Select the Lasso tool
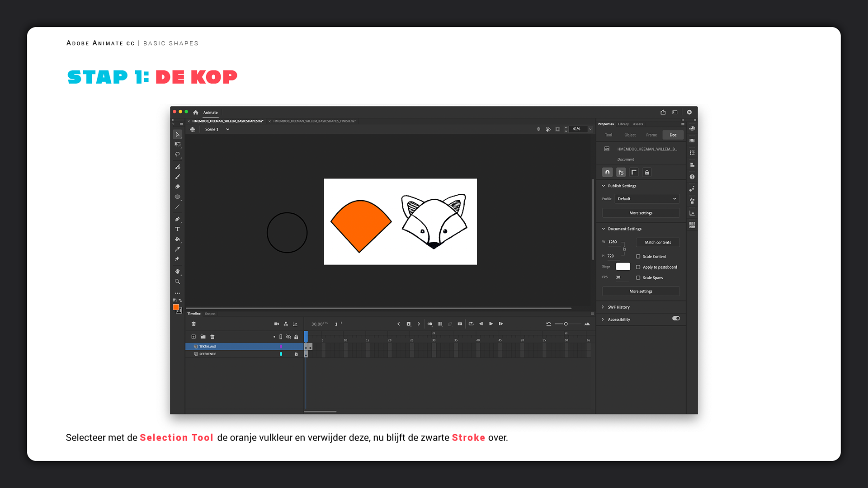Screen dimensions: 868x488 [177, 155]
